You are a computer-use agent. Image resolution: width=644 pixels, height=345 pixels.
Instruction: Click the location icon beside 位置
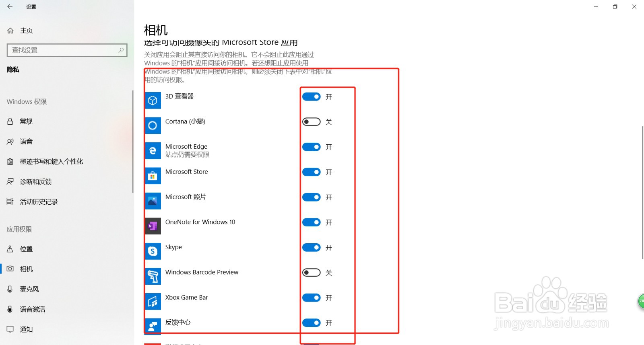tap(10, 249)
